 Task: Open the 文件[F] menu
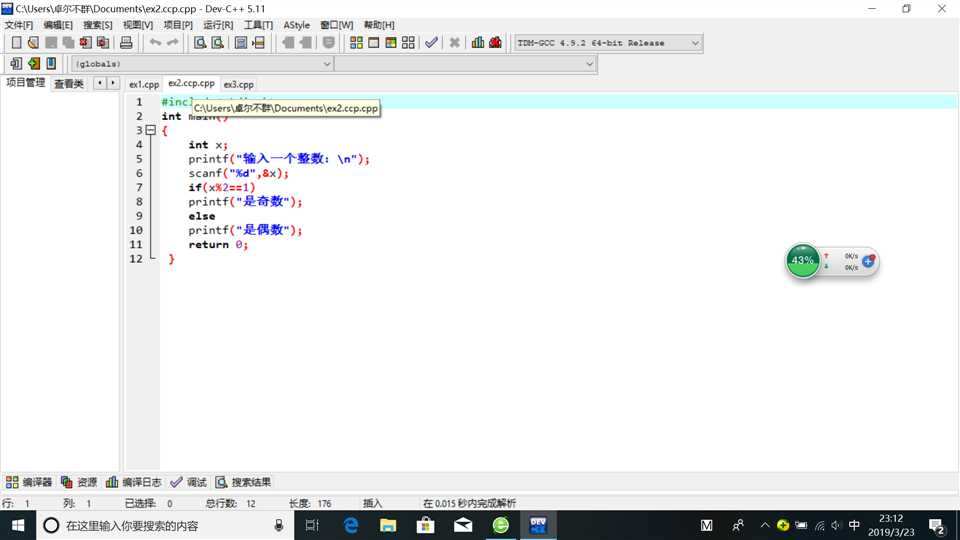19,25
